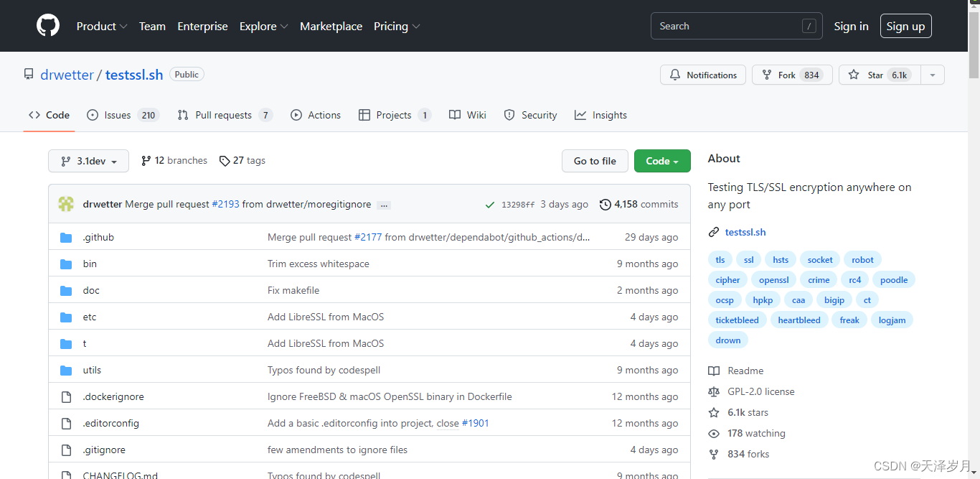The image size is (980, 479).
Task: Open the 3.1dev branch selector
Action: (x=88, y=161)
